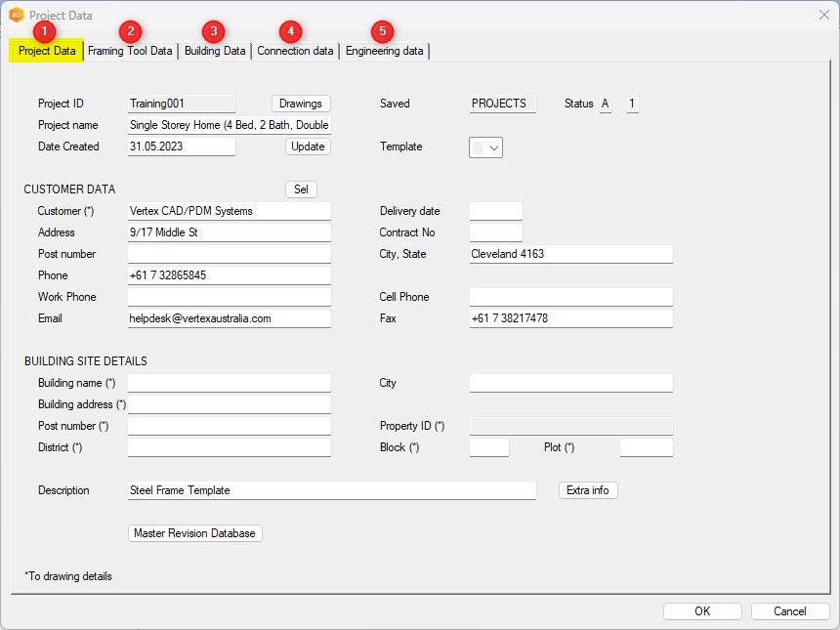This screenshot has height=630, width=840.
Task: Click into the Building name field
Action: (230, 383)
